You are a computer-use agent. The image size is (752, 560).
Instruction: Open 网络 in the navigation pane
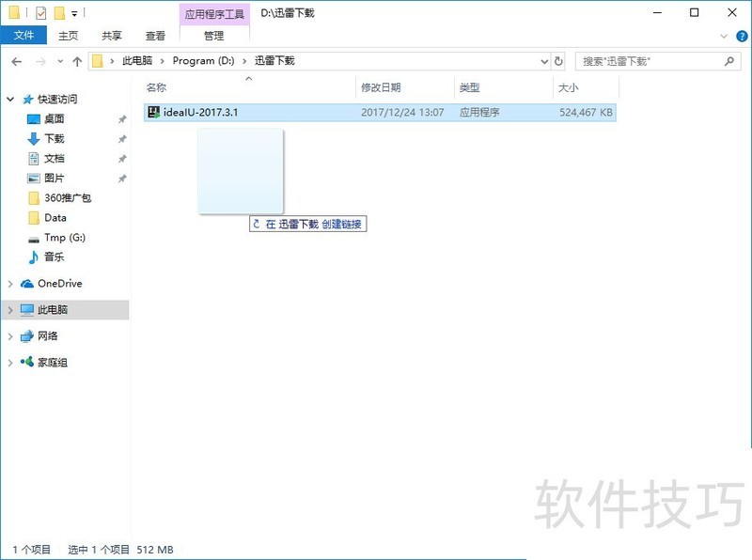pos(48,335)
